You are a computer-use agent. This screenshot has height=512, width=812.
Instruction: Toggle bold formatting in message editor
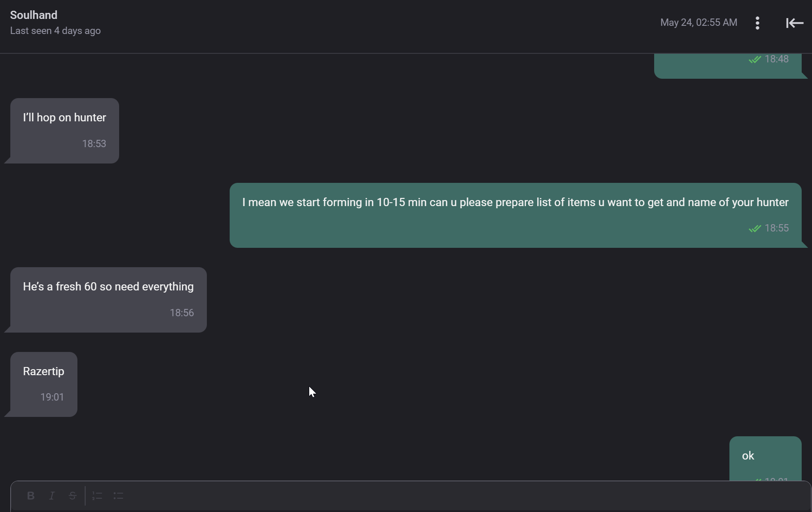click(31, 496)
